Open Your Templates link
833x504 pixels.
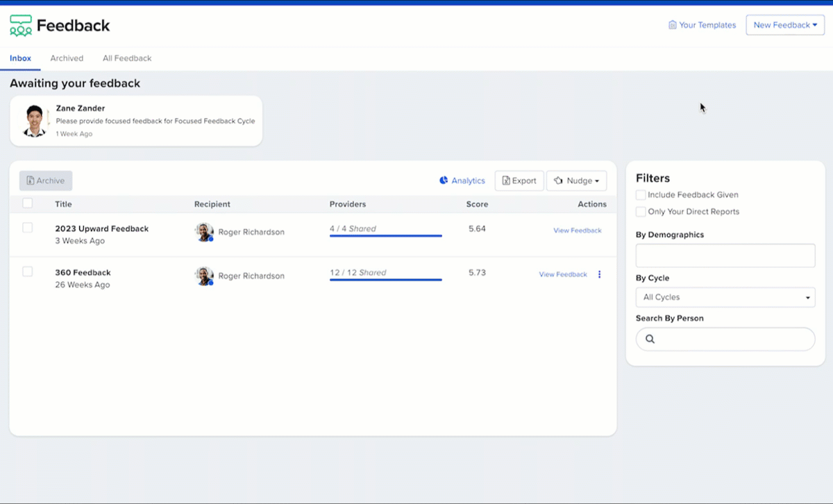point(702,25)
